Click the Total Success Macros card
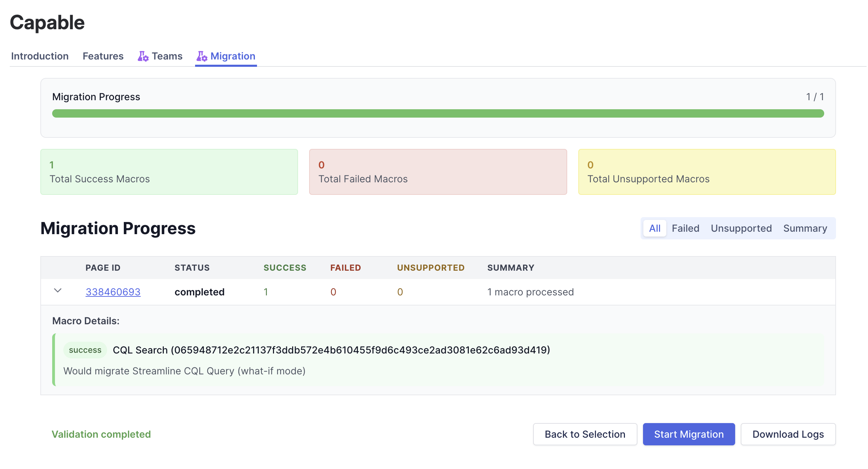 (x=169, y=172)
